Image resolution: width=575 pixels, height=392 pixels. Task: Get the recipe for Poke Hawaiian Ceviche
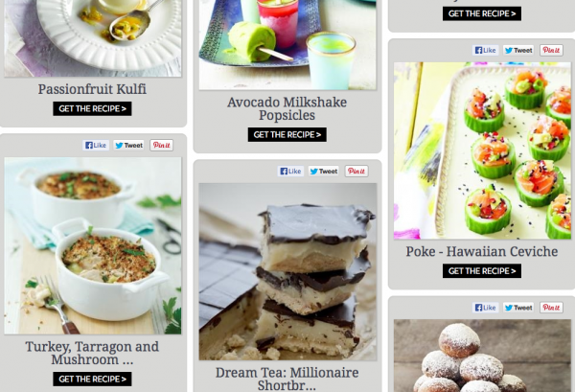[x=482, y=271]
